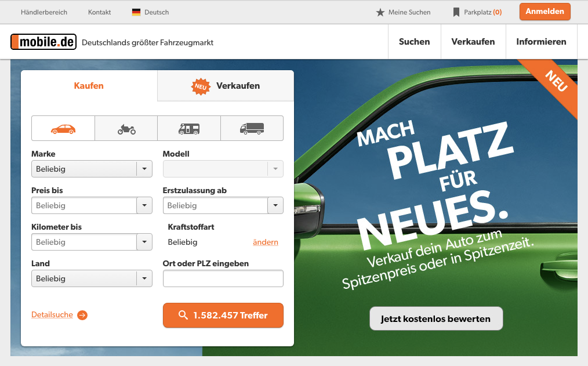Switch to the Verkaufen tab
The image size is (588, 366).
[x=226, y=85]
